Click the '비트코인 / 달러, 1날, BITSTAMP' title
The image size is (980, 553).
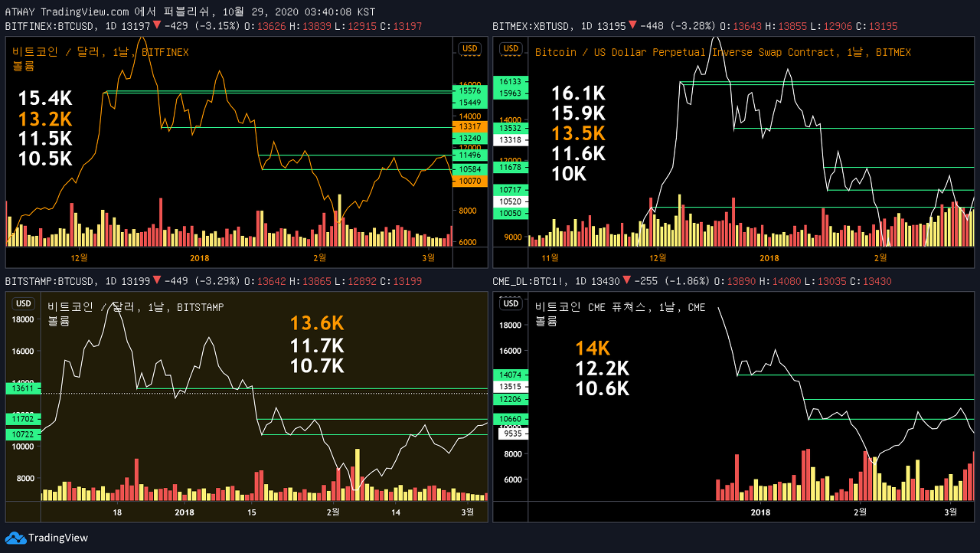pyautogui.click(x=136, y=307)
